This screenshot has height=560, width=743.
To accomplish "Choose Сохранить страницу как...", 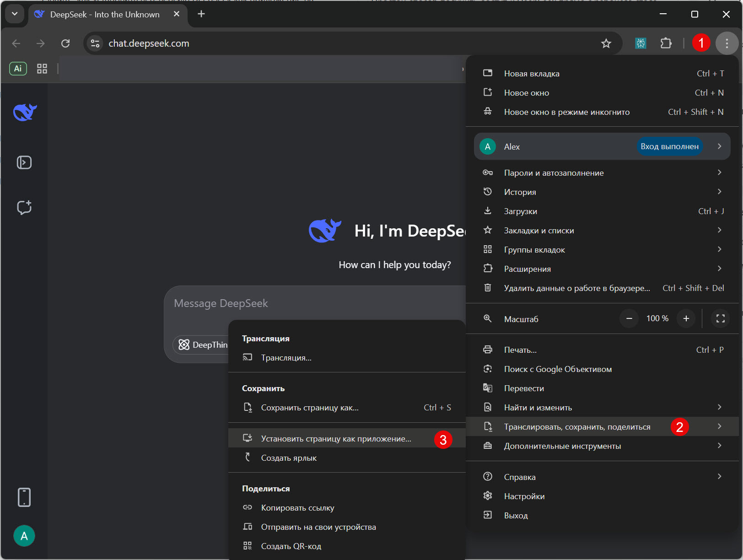I will pyautogui.click(x=347, y=408).
